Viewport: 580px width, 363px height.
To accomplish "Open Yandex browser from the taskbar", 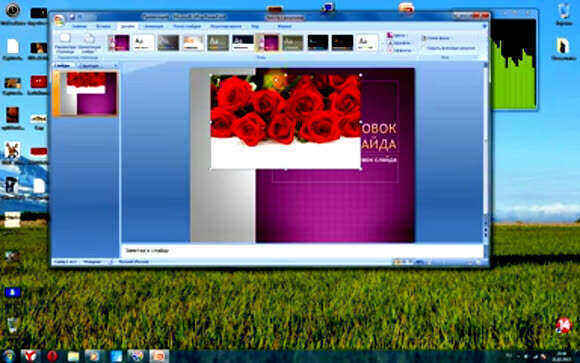I will pos(30,356).
